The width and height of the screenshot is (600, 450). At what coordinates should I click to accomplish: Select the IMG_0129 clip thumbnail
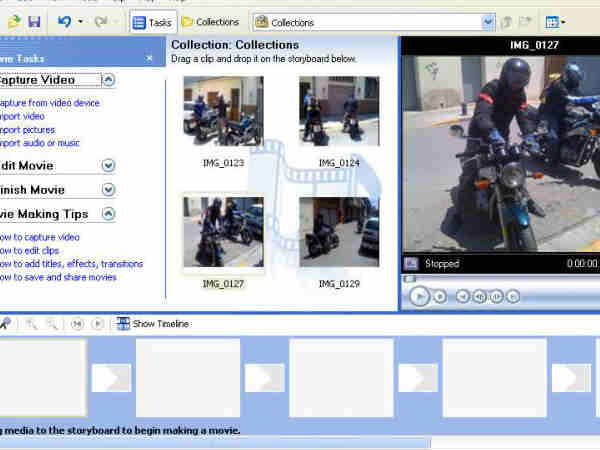click(x=338, y=231)
